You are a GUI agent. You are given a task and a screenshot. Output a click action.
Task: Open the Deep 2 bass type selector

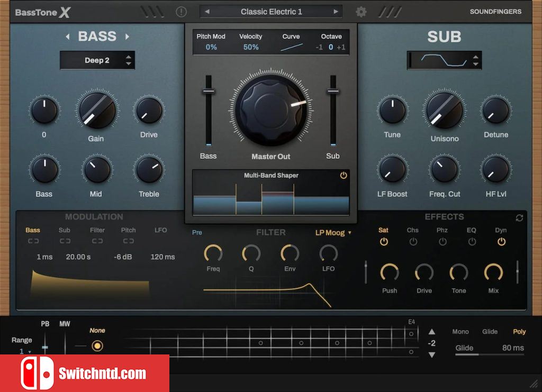click(97, 60)
